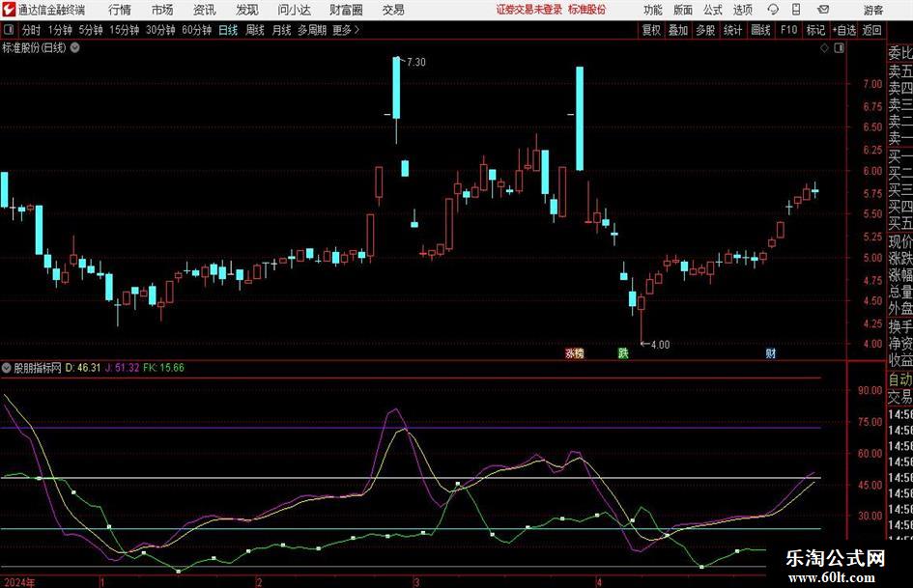Screen dimensions: 913x588
Task: Switch to the 60分钟 period tab
Action: (x=197, y=30)
